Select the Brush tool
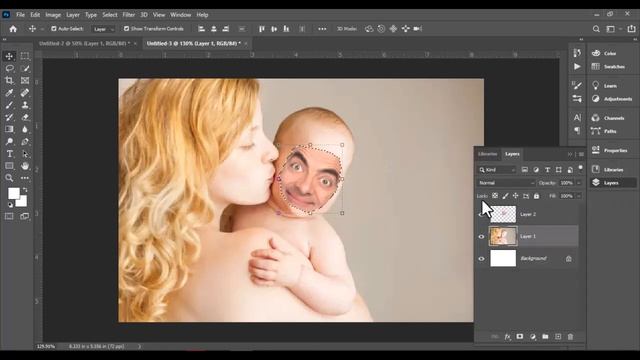 [x=9, y=105]
